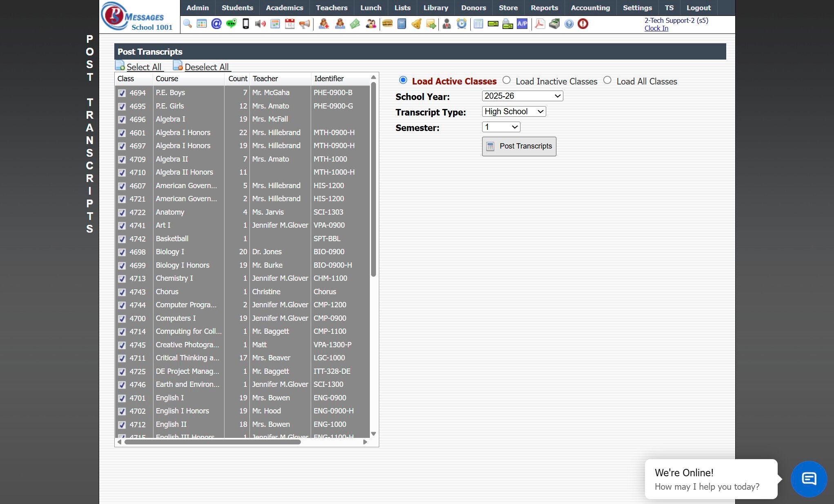Image resolution: width=834 pixels, height=504 pixels.
Task: Open the Academics menu
Action: (x=284, y=8)
